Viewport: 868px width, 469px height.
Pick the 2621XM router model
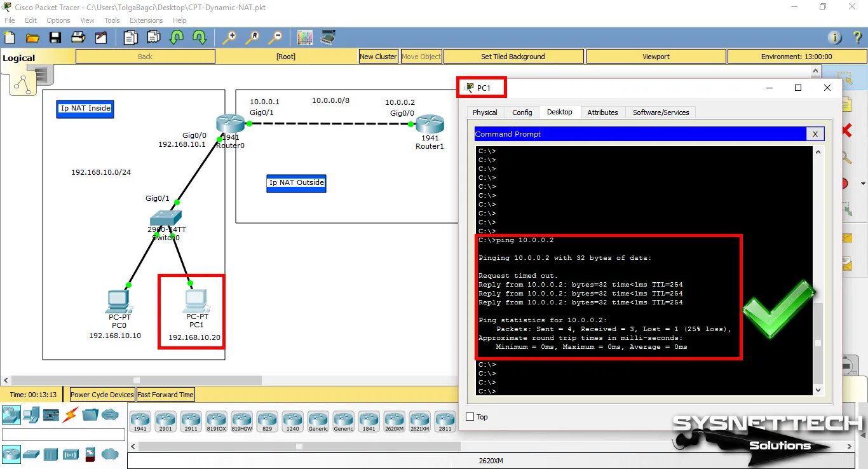419,422
